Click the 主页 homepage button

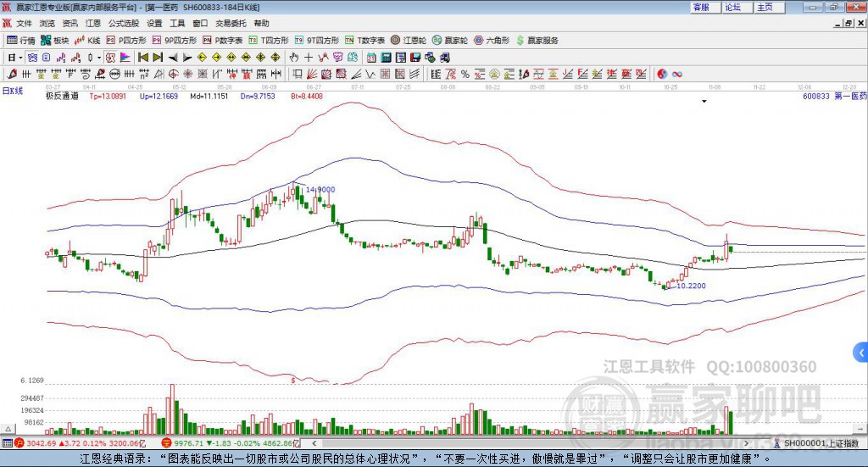pos(770,7)
